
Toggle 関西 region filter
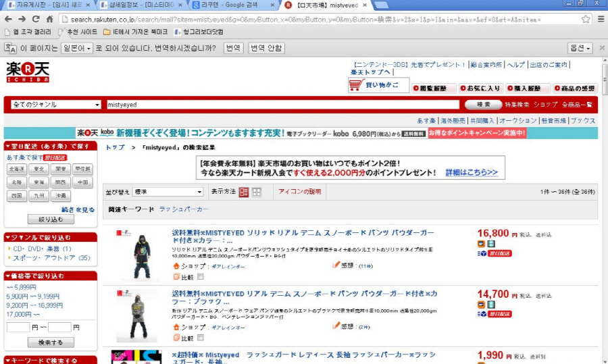point(61,182)
